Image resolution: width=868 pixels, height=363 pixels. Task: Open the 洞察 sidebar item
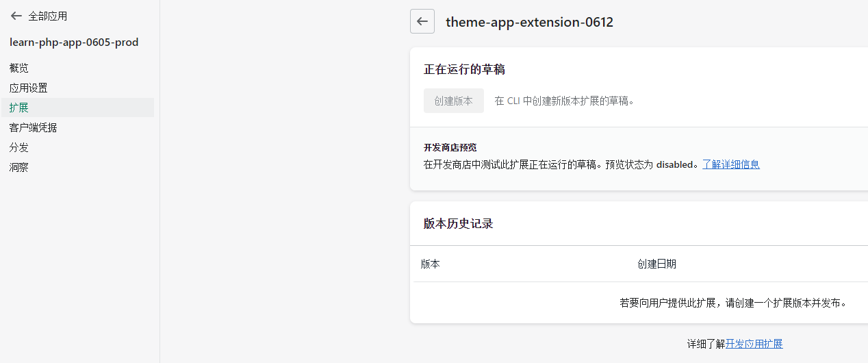(x=19, y=167)
